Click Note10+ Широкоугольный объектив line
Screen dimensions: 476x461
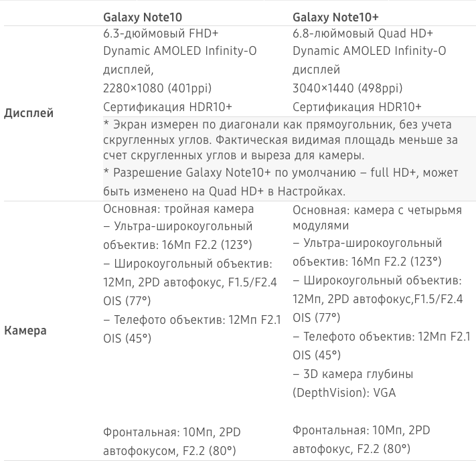378,299
